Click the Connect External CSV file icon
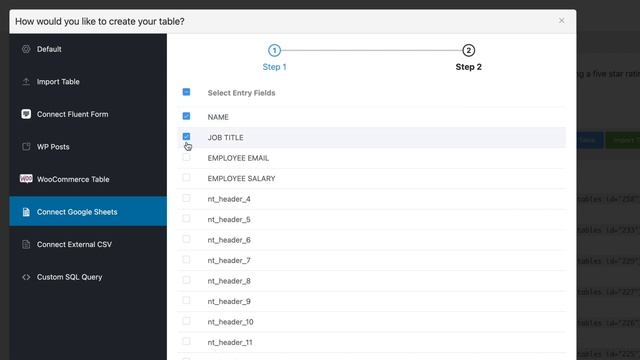The height and width of the screenshot is (360, 640). coord(26,244)
